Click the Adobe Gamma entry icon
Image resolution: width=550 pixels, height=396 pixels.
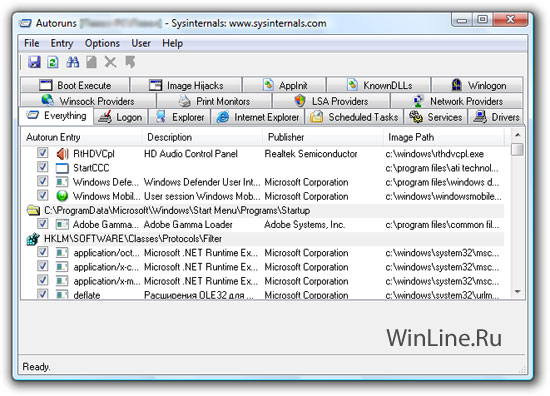(x=62, y=224)
